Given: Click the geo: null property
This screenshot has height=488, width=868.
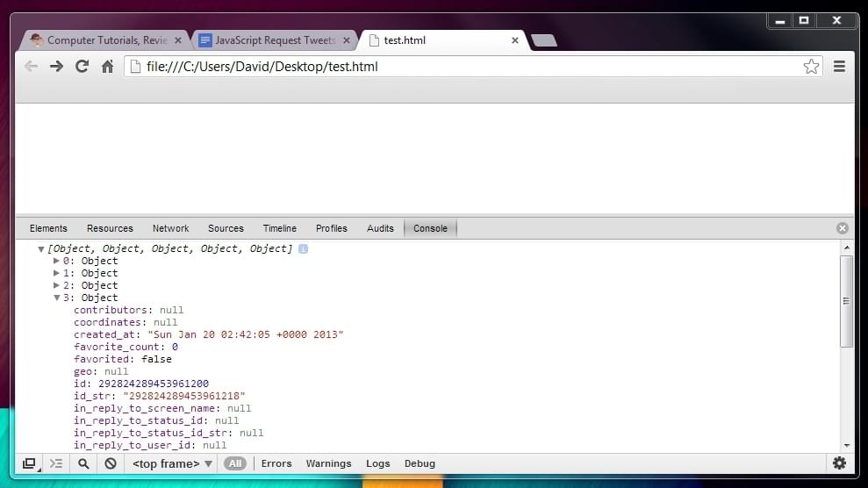Looking at the screenshot, I should 101,371.
